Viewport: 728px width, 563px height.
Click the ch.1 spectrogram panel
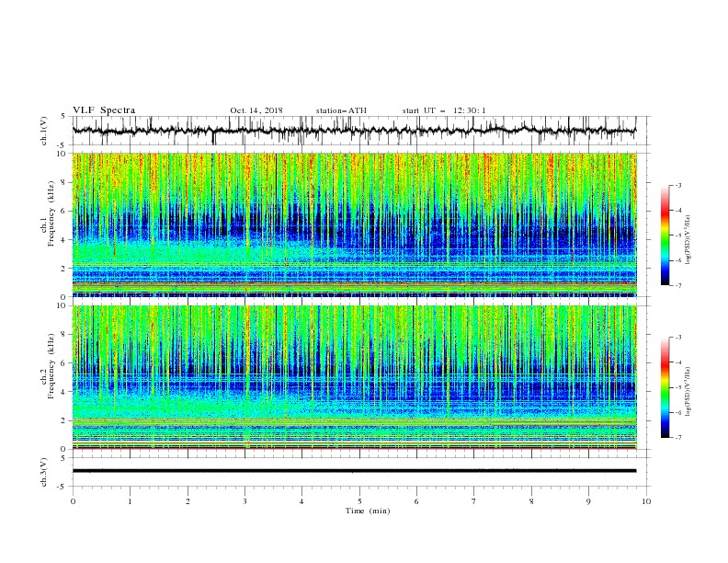pyautogui.click(x=354, y=224)
